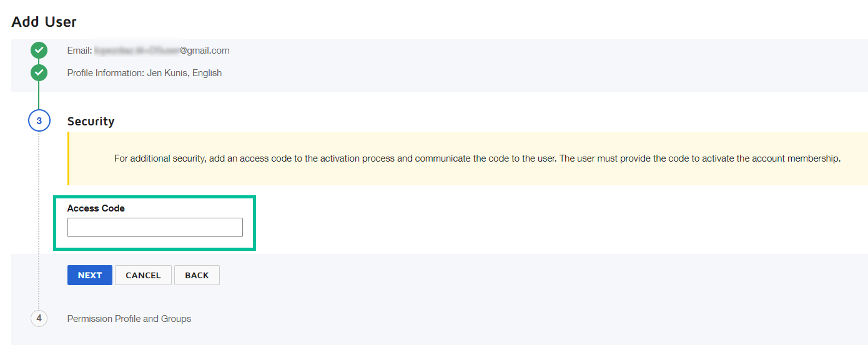
Task: Click the BACK button
Action: [x=197, y=275]
